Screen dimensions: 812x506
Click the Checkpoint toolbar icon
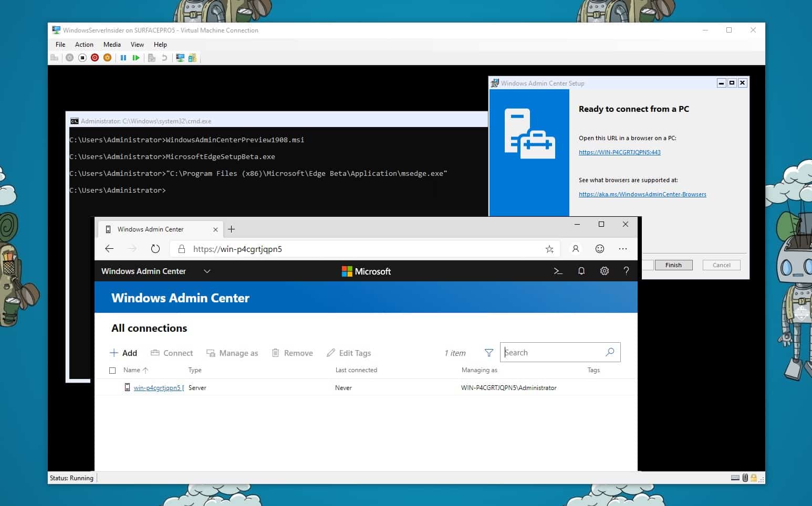pyautogui.click(x=152, y=58)
